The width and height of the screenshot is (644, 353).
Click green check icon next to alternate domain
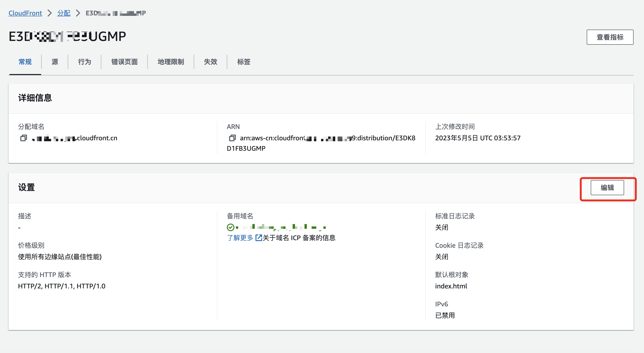[x=230, y=227]
